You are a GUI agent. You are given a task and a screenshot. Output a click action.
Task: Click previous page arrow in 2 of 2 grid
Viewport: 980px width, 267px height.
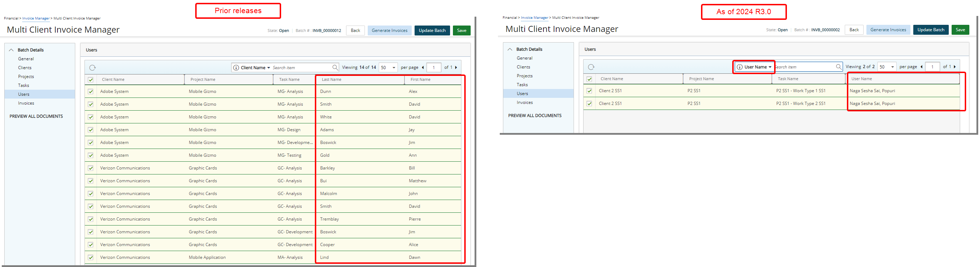tap(921, 67)
